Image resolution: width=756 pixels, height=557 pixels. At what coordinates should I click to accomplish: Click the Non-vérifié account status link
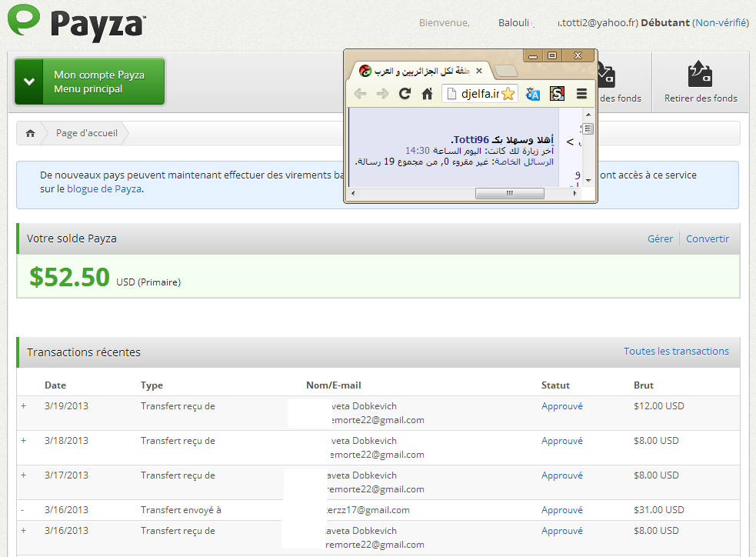pyautogui.click(x=721, y=22)
